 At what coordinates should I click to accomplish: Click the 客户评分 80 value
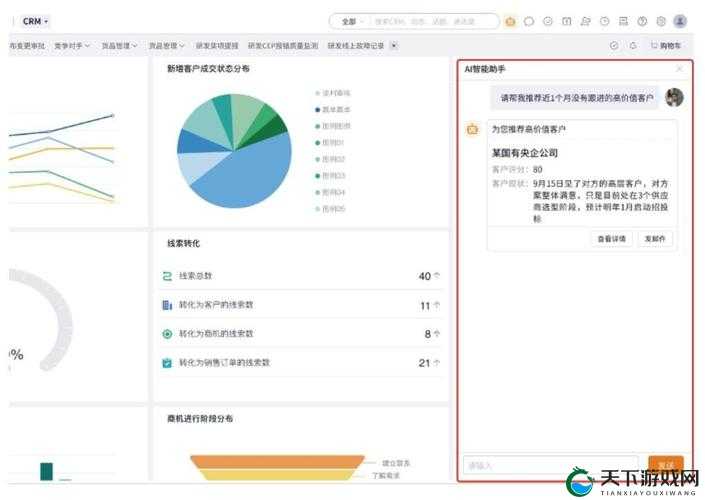tap(537, 170)
